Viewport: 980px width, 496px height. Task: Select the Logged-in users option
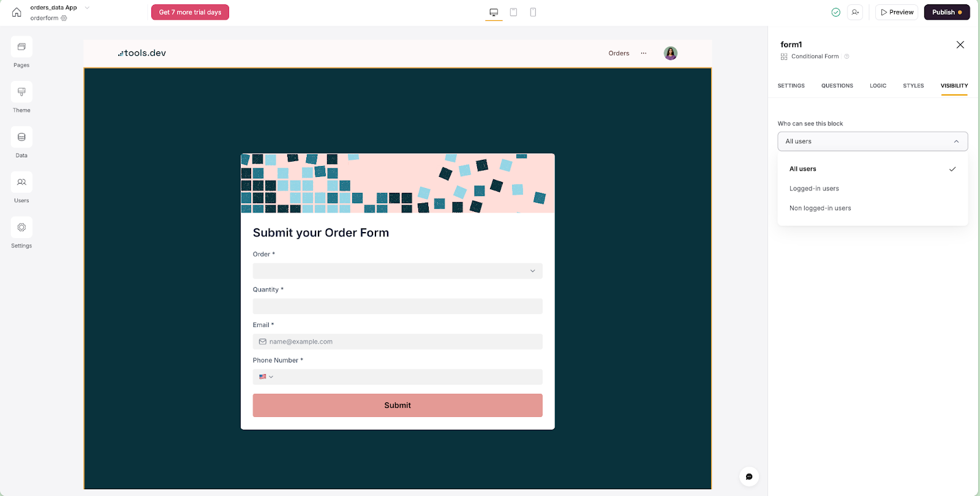[872, 189]
